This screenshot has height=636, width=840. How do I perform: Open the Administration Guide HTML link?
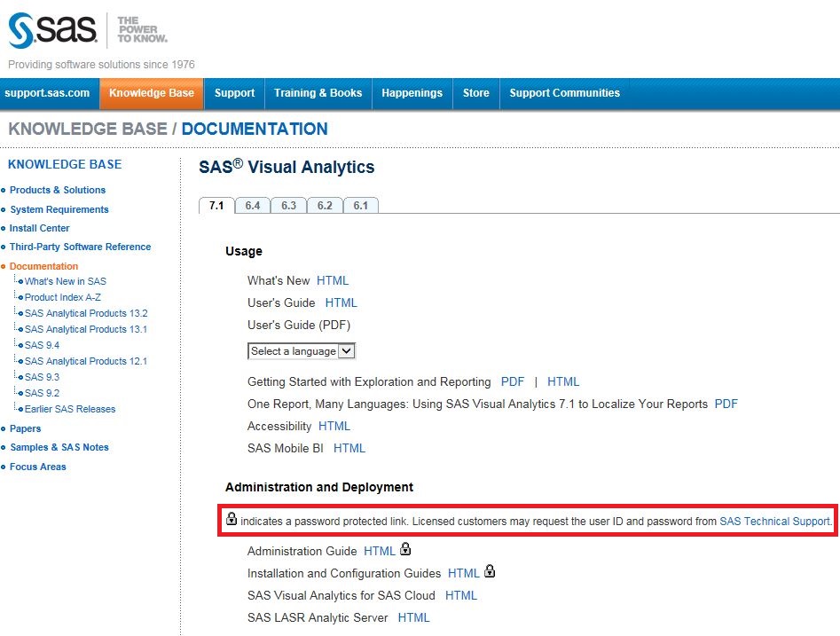(380, 551)
